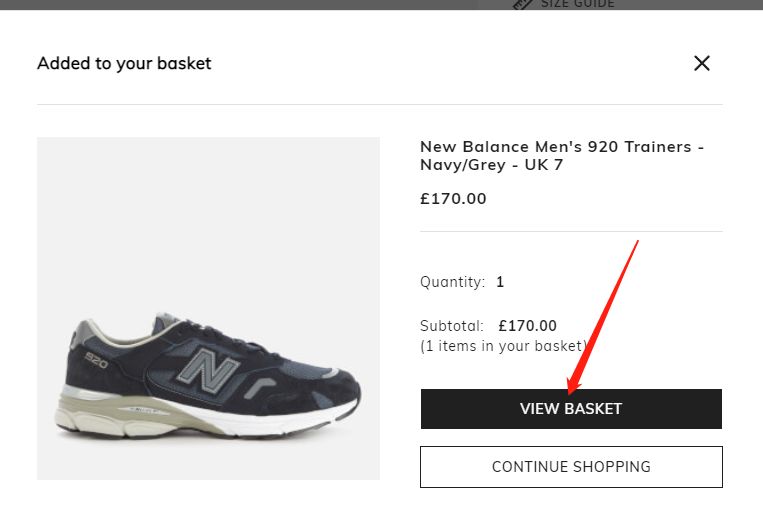Close the Added to your basket dialog
The height and width of the screenshot is (515, 763).
click(x=702, y=63)
